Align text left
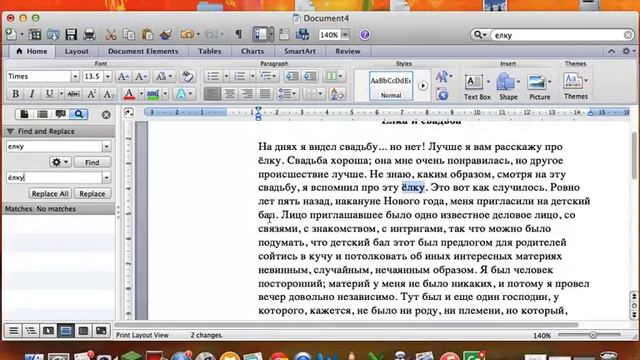 coord(212,94)
